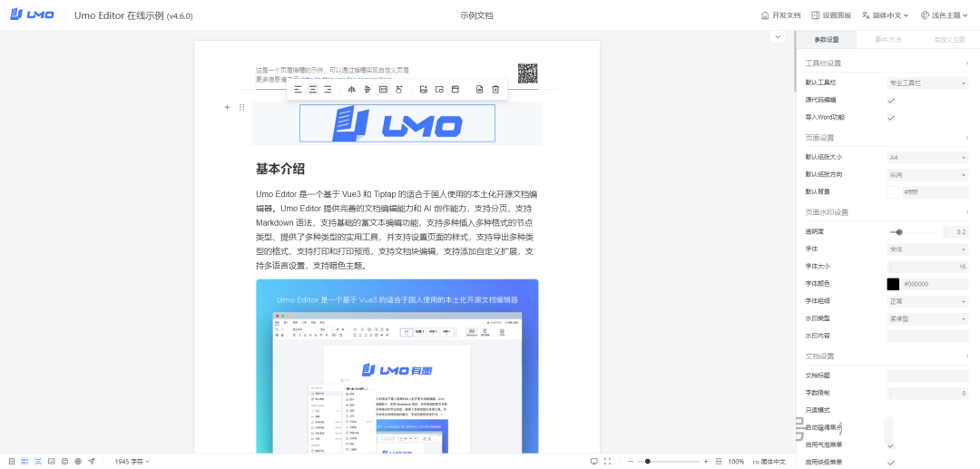Flip the image horizontally

click(x=351, y=89)
